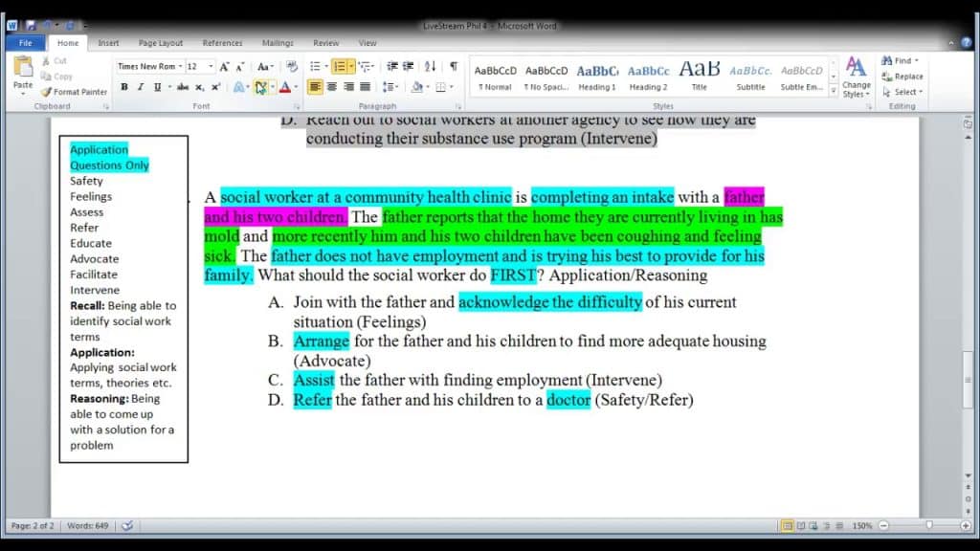Click Words: 649 count in status bar
Screen dimensions: 980x551
87,525
